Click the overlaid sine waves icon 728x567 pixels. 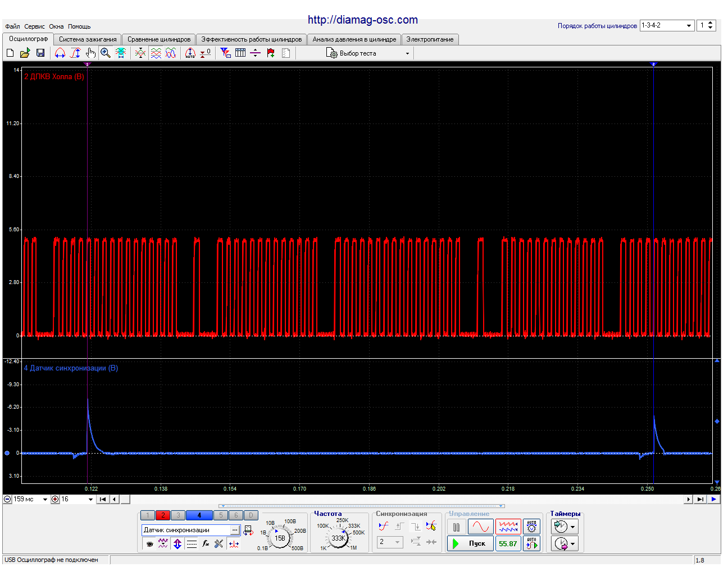(171, 53)
